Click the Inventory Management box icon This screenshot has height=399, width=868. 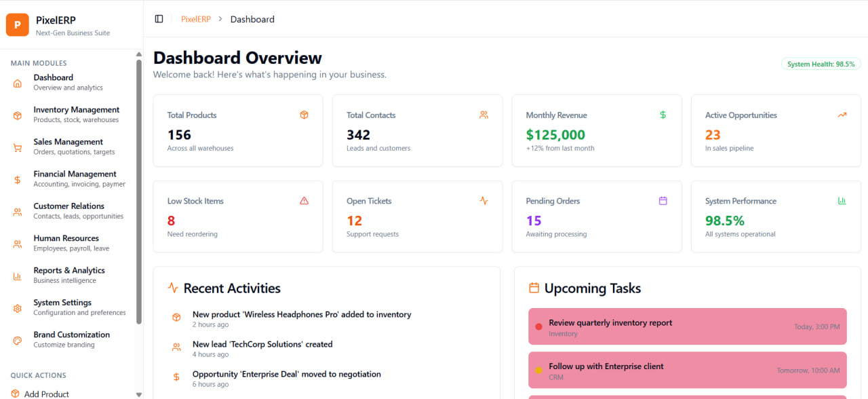18,115
